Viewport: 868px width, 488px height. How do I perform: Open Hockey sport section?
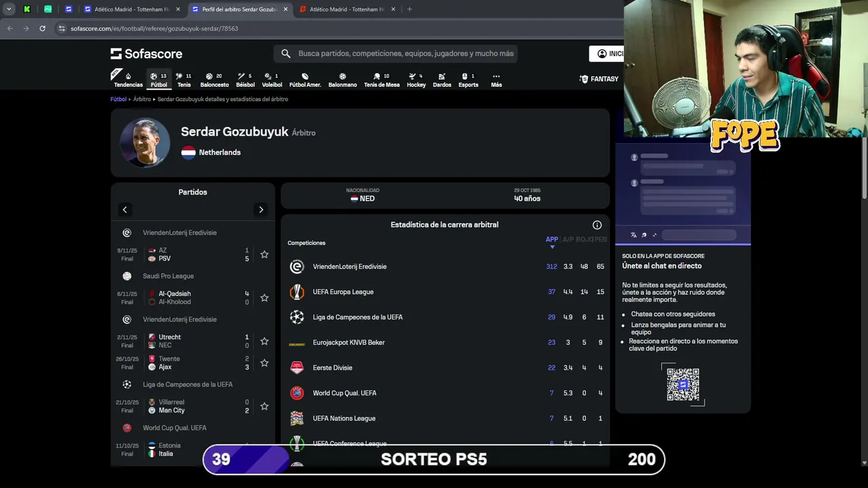pyautogui.click(x=416, y=80)
